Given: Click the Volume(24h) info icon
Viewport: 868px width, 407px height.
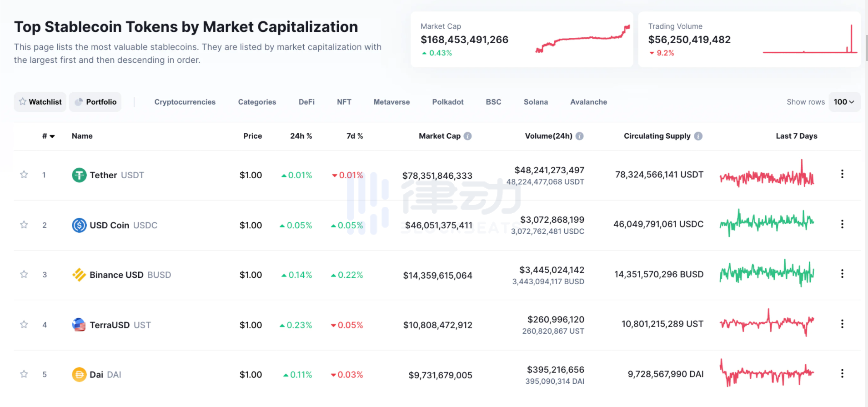Looking at the screenshot, I should click(580, 136).
